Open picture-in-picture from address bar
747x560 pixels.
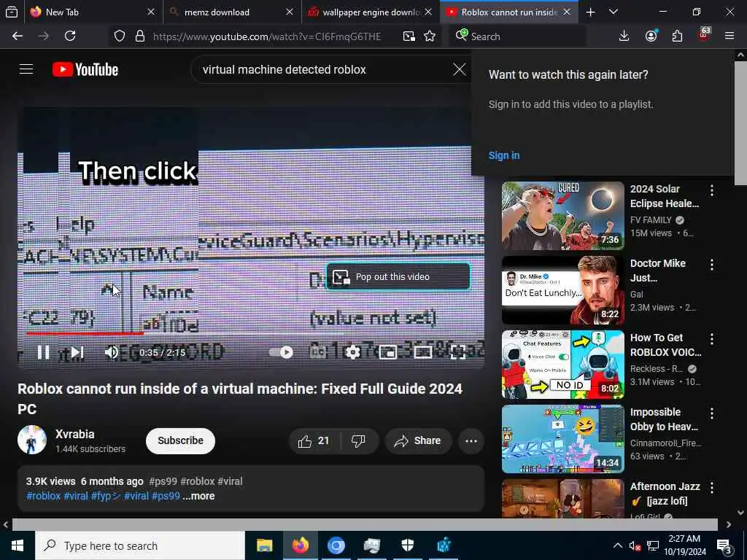pyautogui.click(x=409, y=36)
